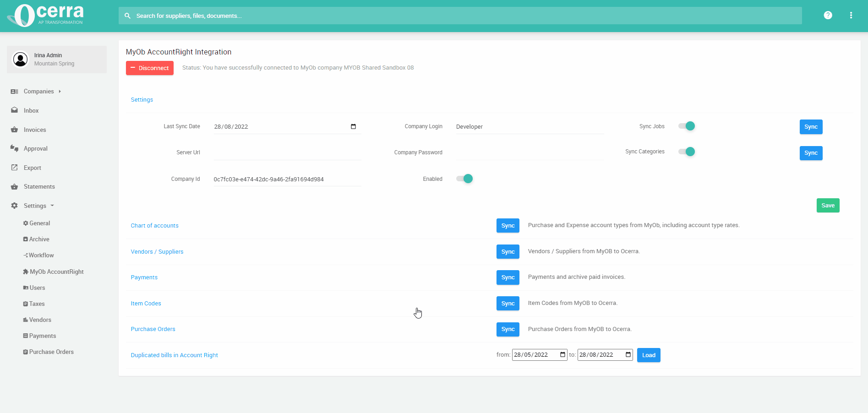This screenshot has width=868, height=413.
Task: Click the Invoices basket icon
Action: point(14,130)
